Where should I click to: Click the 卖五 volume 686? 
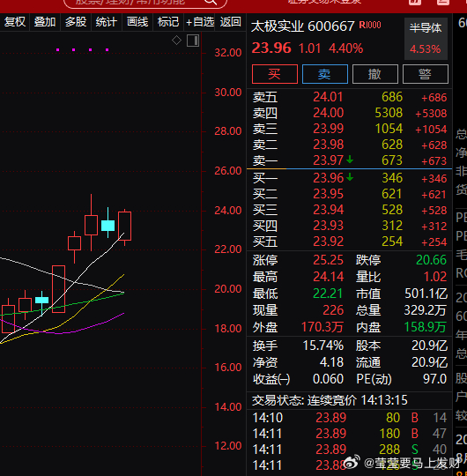[392, 97]
